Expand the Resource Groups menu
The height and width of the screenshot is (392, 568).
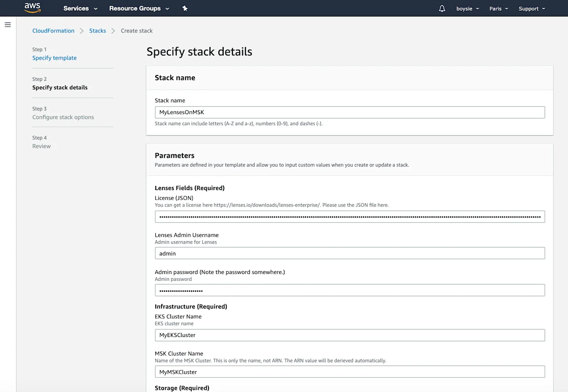[x=139, y=8]
